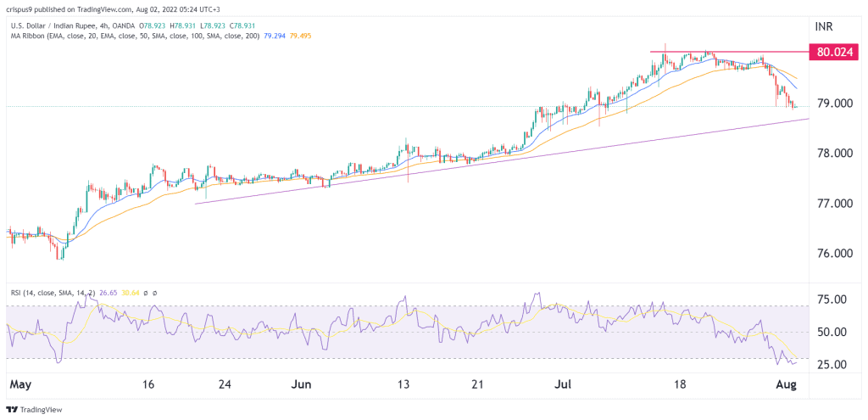Click the 25.00 RSI axis label
Viewport: 868px width, 420px height.
(832, 365)
